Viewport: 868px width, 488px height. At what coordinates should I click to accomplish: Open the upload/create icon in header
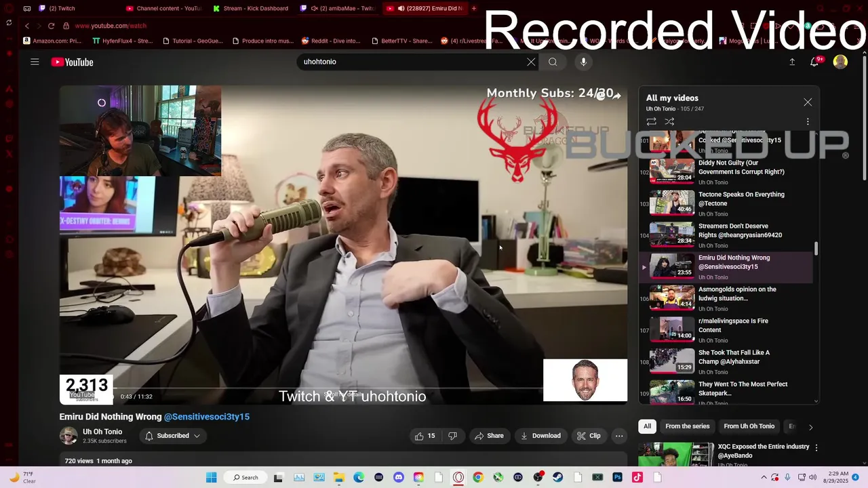point(792,62)
